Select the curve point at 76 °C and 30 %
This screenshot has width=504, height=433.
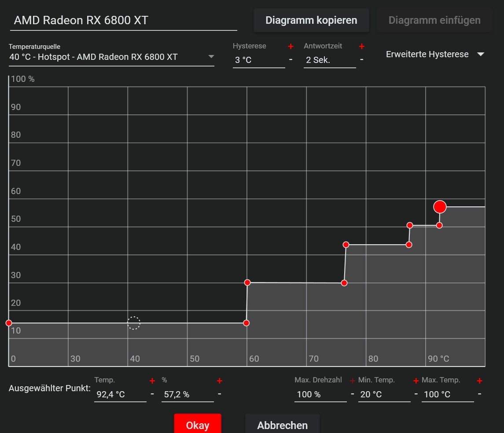(x=344, y=283)
